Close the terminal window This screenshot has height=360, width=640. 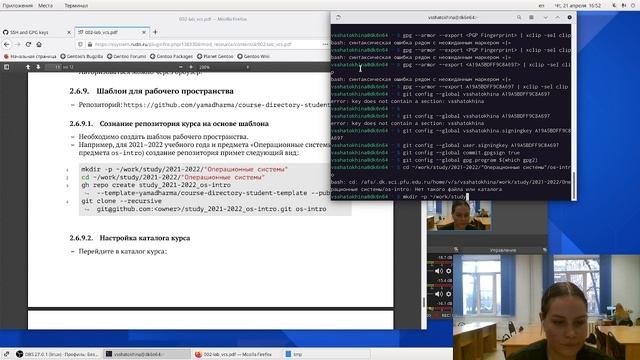[x=570, y=18]
